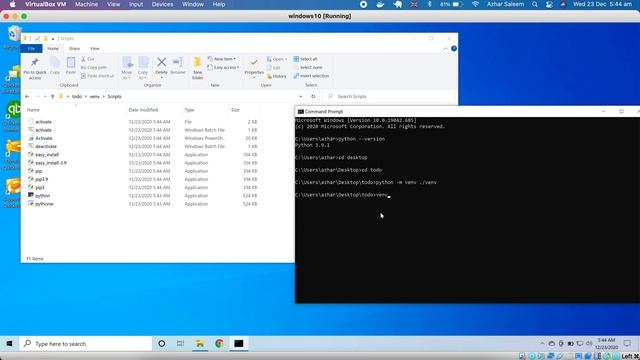
Task: Click the Copy path command
Action: pyautogui.click(x=94, y=67)
